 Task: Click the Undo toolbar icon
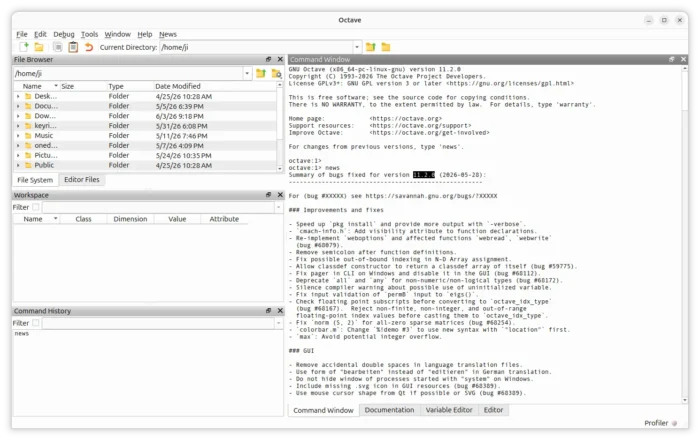click(89, 47)
